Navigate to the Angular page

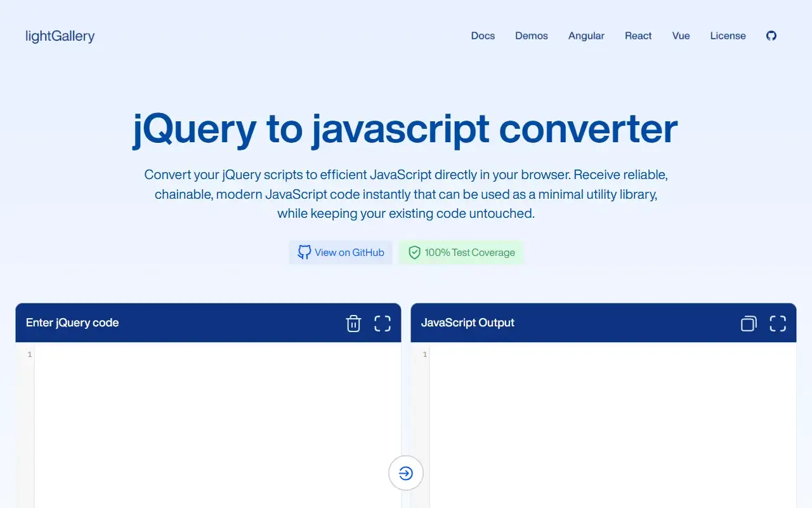tap(586, 36)
